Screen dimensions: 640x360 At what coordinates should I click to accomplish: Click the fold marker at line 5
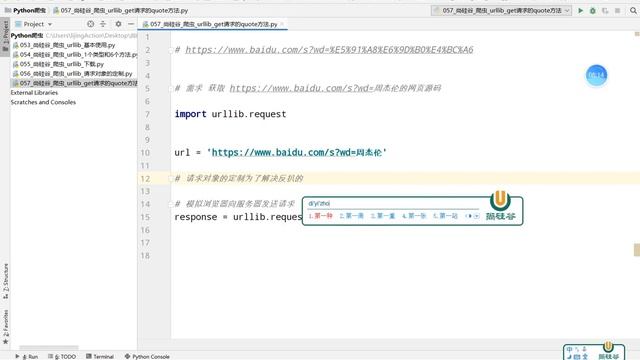[x=171, y=89]
